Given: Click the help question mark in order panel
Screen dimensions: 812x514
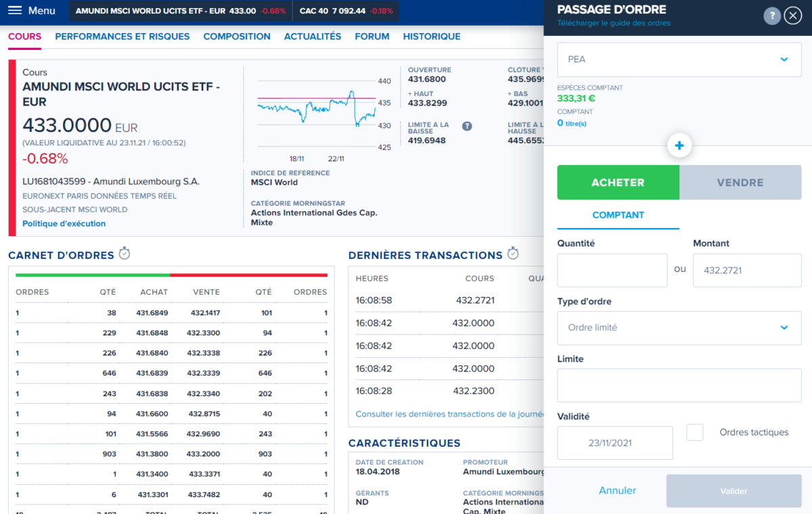Looking at the screenshot, I should [x=772, y=16].
